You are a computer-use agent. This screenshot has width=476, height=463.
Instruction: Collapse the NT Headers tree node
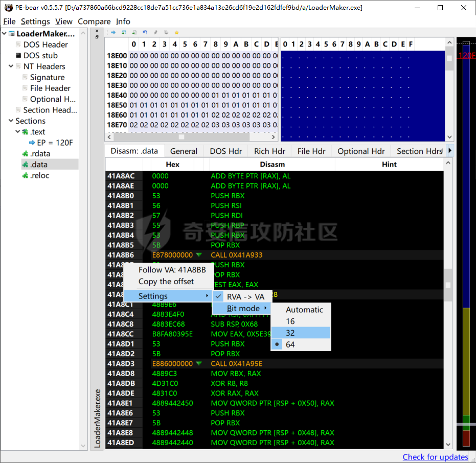[11, 66]
